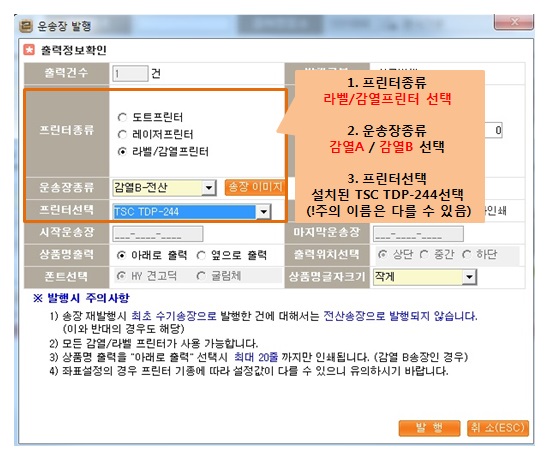Click the 마지막운송장 number field

pos(418,234)
